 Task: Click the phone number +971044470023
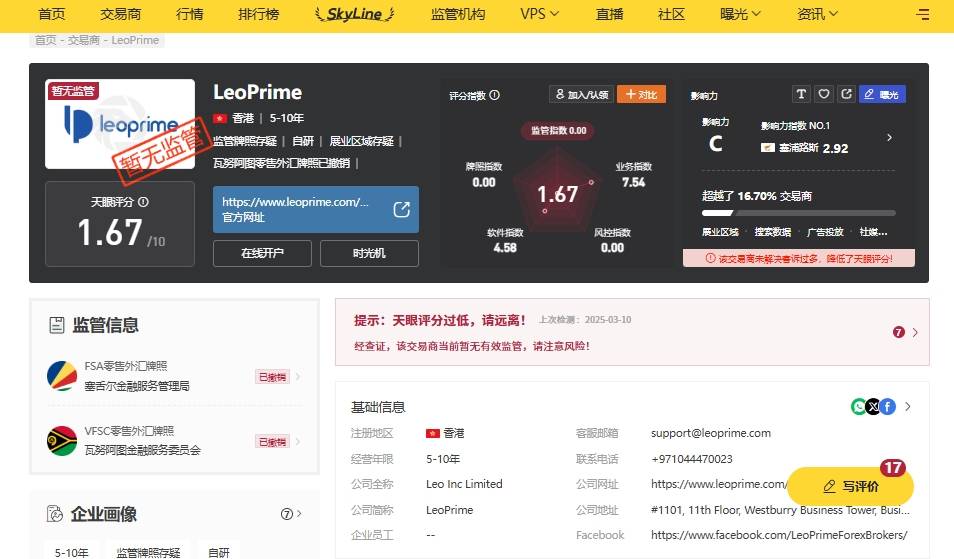point(692,459)
